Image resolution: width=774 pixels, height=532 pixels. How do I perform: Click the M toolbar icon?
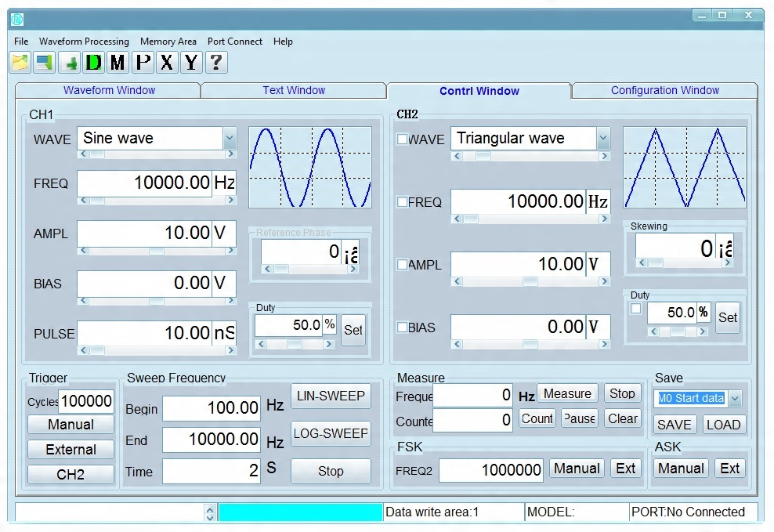coord(118,63)
